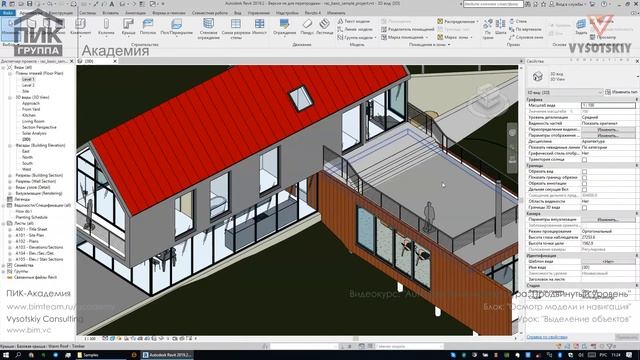Expand the Семейства tree node
Screen dimensions: 640x360
[4, 265]
